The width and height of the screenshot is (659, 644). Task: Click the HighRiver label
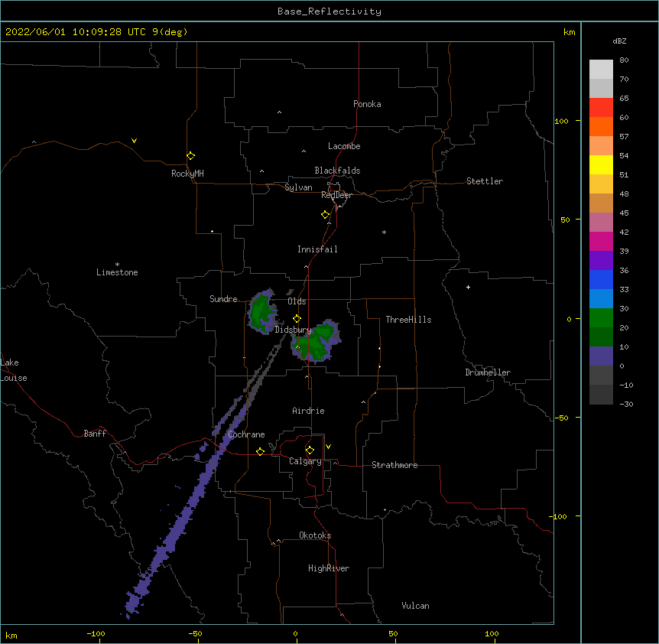pyautogui.click(x=329, y=568)
